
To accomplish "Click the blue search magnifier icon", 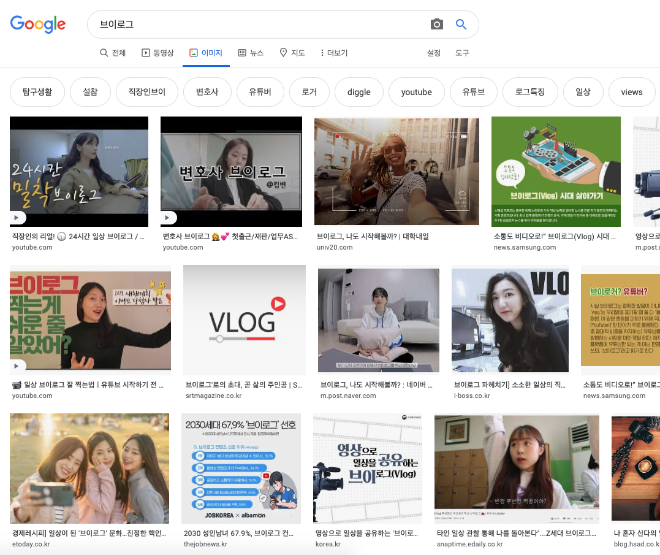I will [x=461, y=24].
